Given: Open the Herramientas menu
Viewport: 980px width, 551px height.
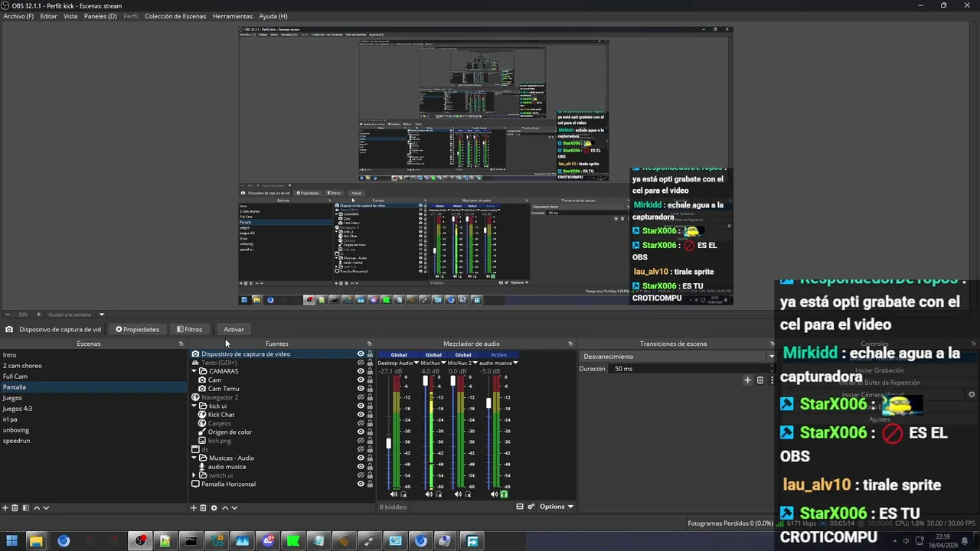Looking at the screenshot, I should tap(233, 16).
